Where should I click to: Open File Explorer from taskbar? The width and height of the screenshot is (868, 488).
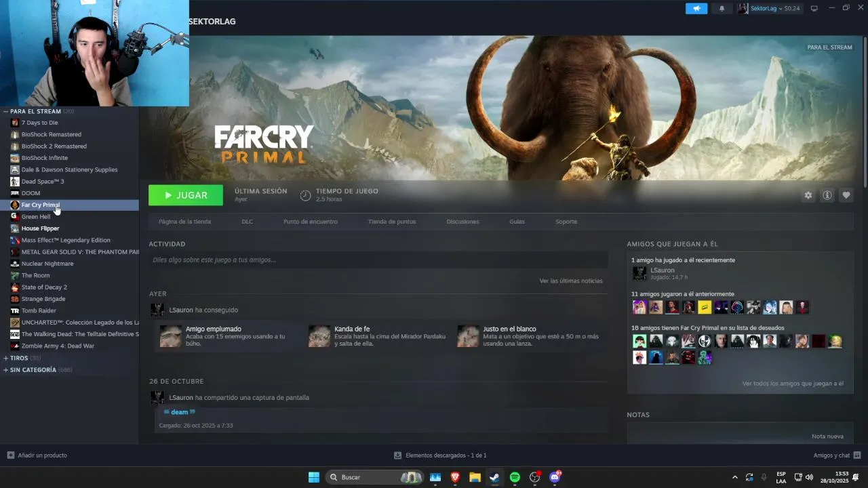coord(475,477)
